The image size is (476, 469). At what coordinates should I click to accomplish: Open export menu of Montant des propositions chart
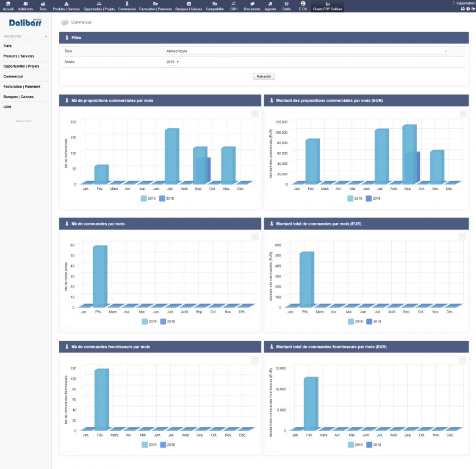point(463,114)
